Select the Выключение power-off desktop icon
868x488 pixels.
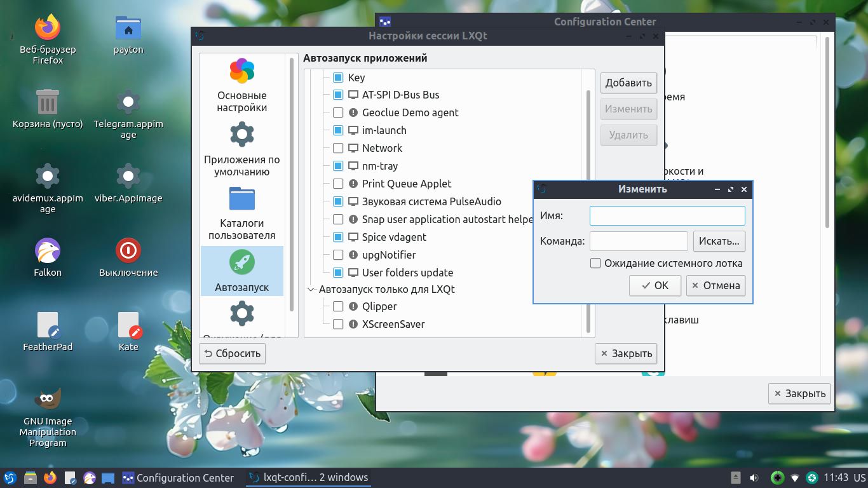(128, 250)
